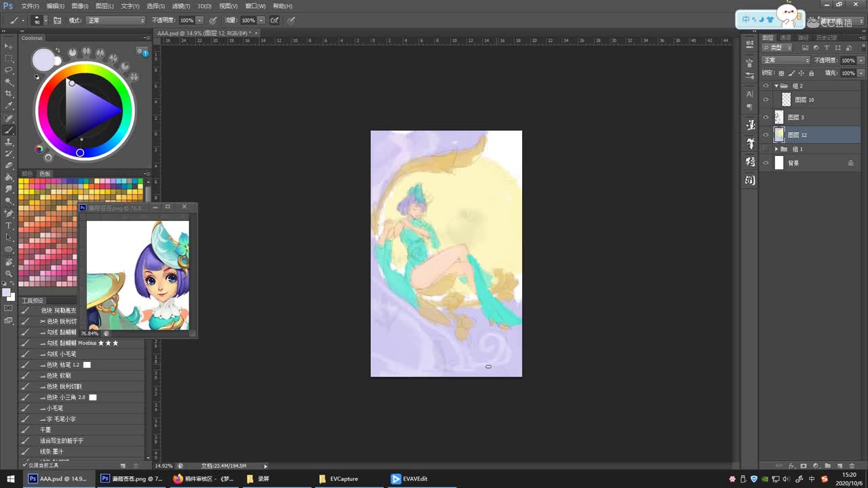
Task: Select the Zoom tool
Action: pyautogui.click(x=9, y=273)
